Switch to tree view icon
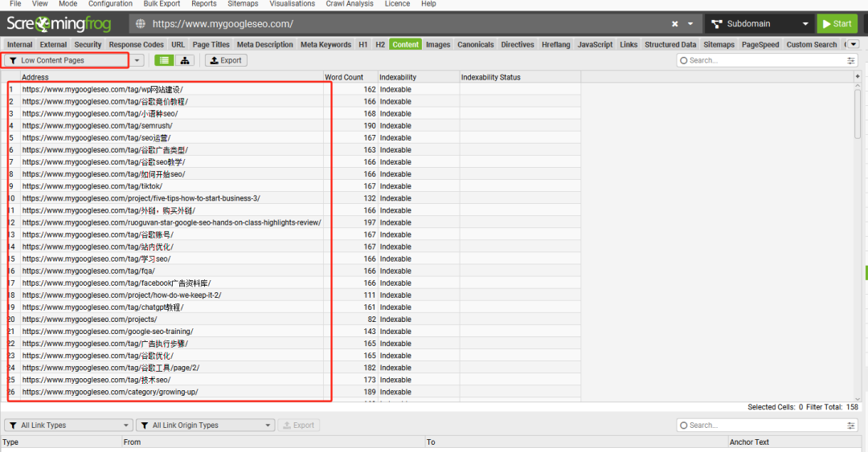868x452 pixels. click(185, 60)
